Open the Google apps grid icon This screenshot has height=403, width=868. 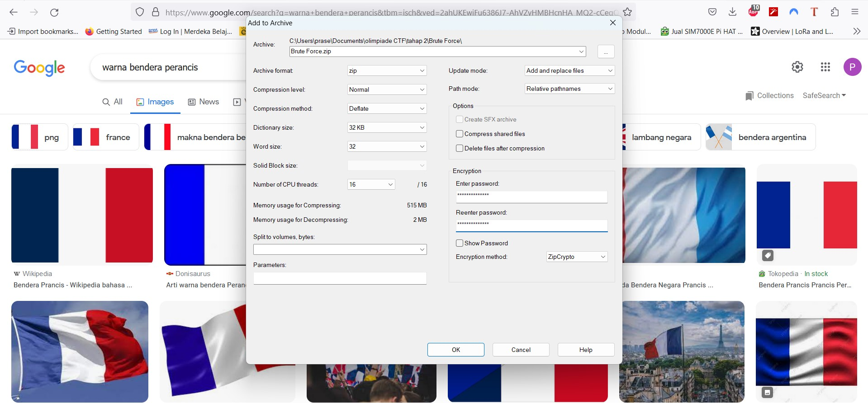coord(825,67)
